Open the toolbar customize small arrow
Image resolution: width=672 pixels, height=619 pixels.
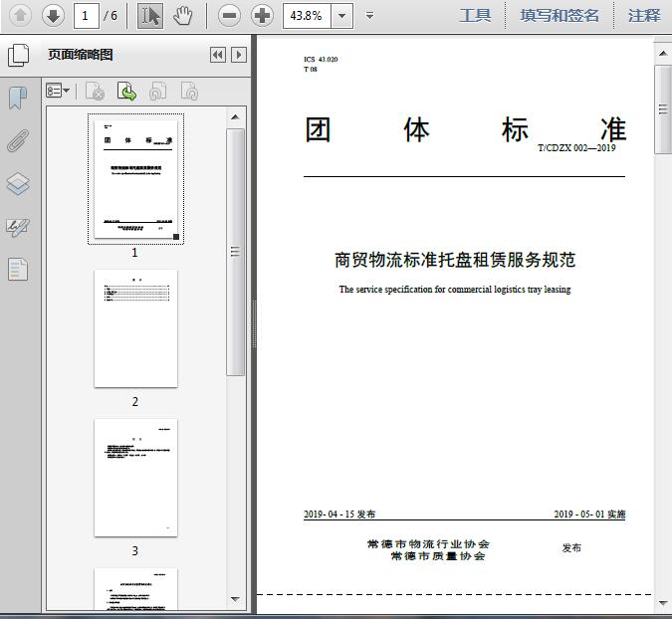pyautogui.click(x=369, y=16)
